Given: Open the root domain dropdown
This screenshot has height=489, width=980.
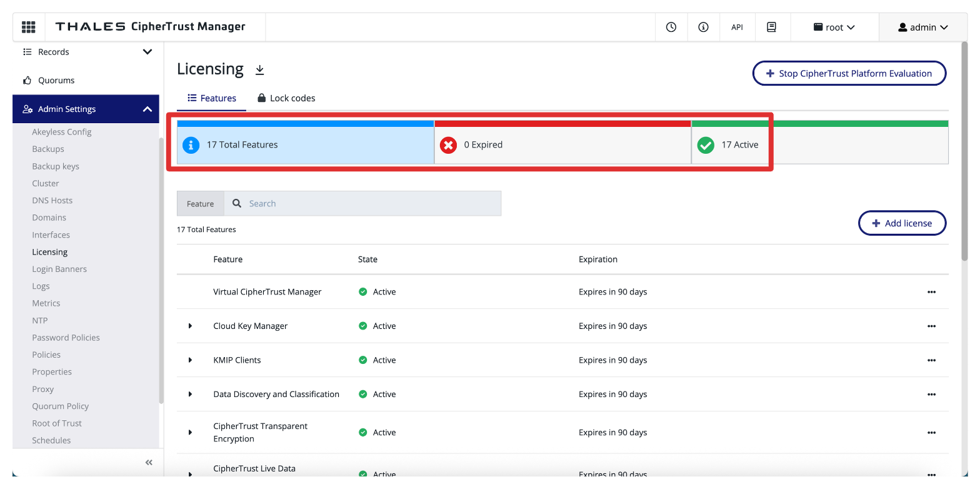Looking at the screenshot, I should [834, 28].
